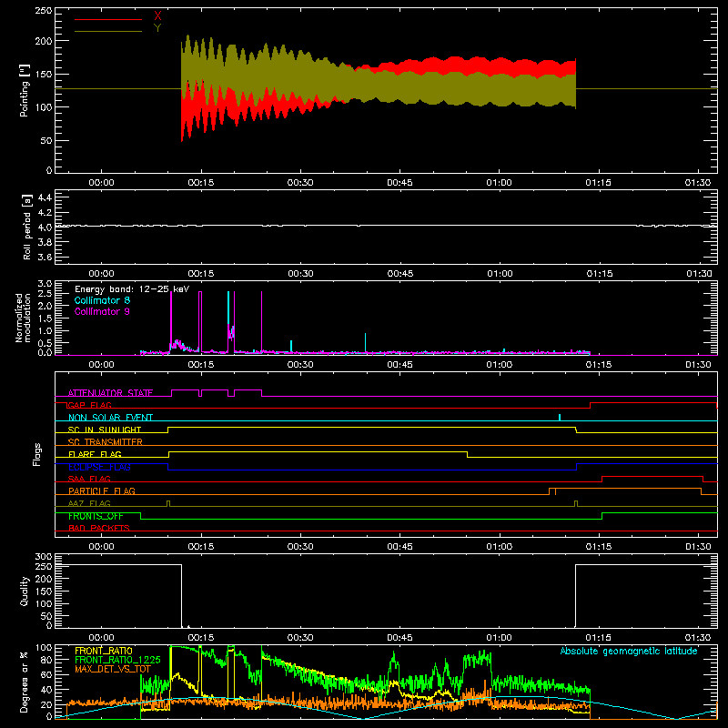This screenshot has width=728, height=728.
Task: Click the green FRONT_RATIO_1225 legend entry
Action: tap(117, 660)
